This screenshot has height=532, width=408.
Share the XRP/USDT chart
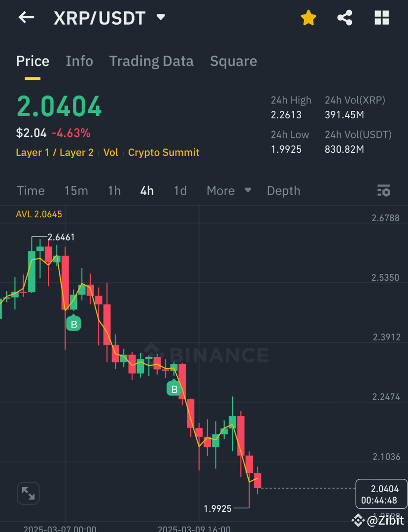[344, 17]
